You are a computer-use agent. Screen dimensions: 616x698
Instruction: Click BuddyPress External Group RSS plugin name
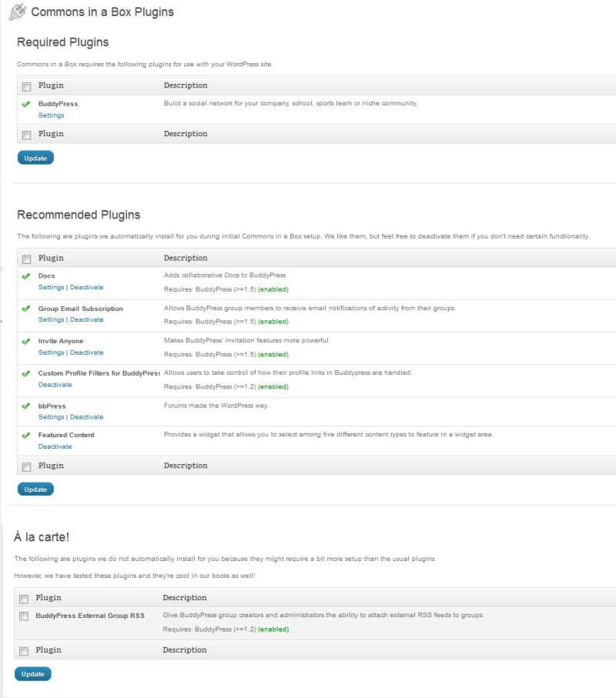pos(90,616)
